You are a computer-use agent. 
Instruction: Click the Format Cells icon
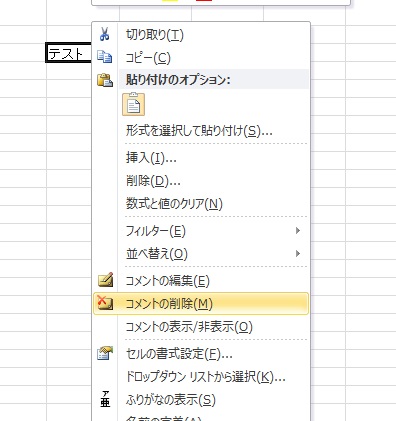tap(105, 353)
